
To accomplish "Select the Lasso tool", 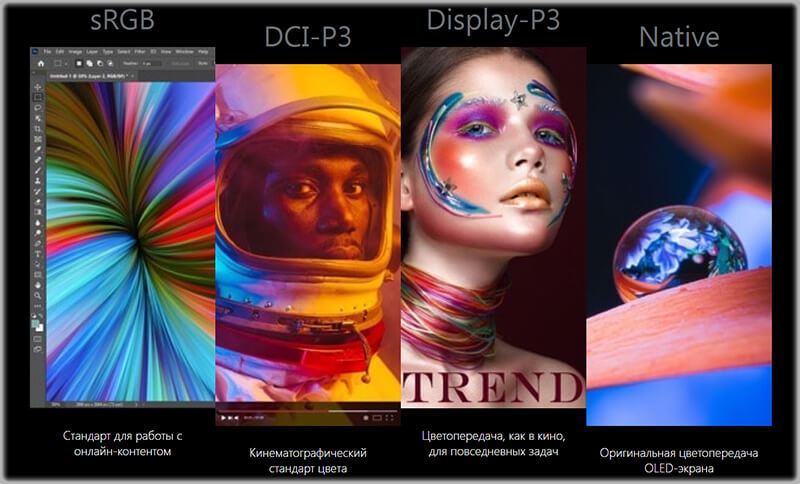I will coord(38,107).
